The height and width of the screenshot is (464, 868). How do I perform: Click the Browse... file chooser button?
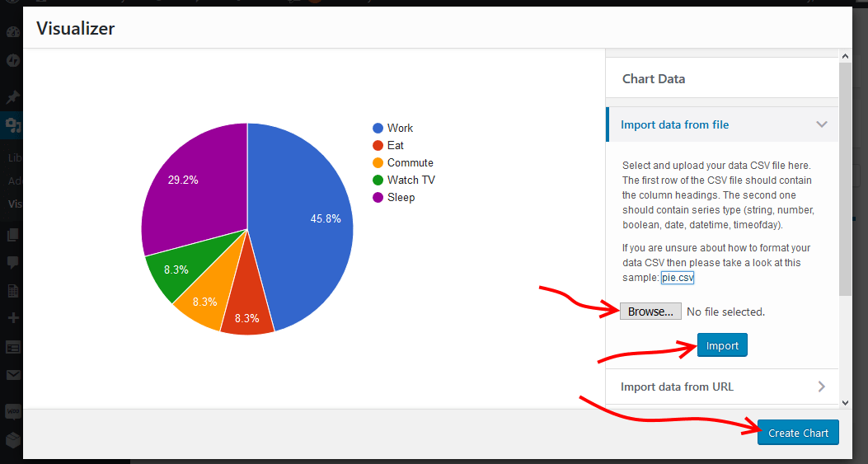[650, 312]
